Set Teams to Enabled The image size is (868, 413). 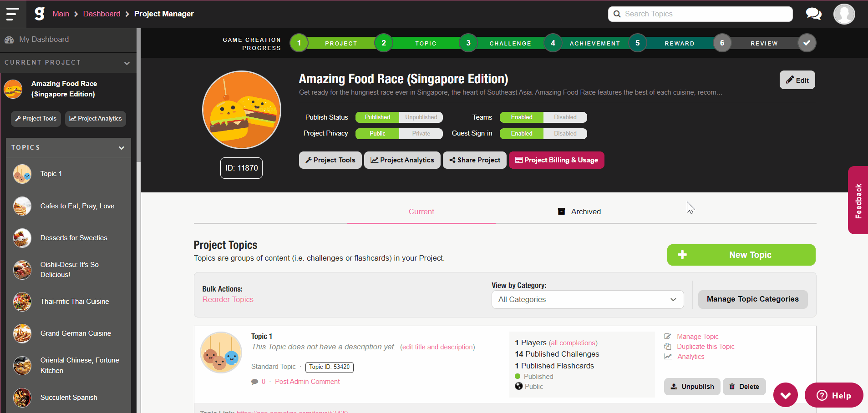[x=522, y=117]
